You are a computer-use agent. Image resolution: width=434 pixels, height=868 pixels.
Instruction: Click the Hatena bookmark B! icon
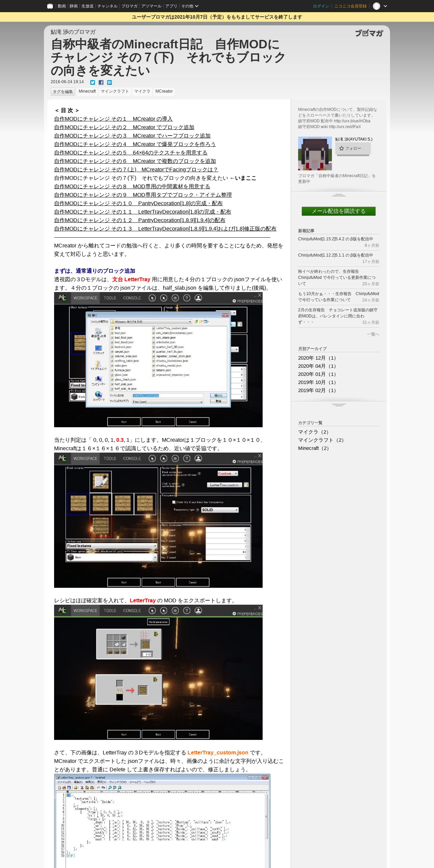tap(110, 82)
